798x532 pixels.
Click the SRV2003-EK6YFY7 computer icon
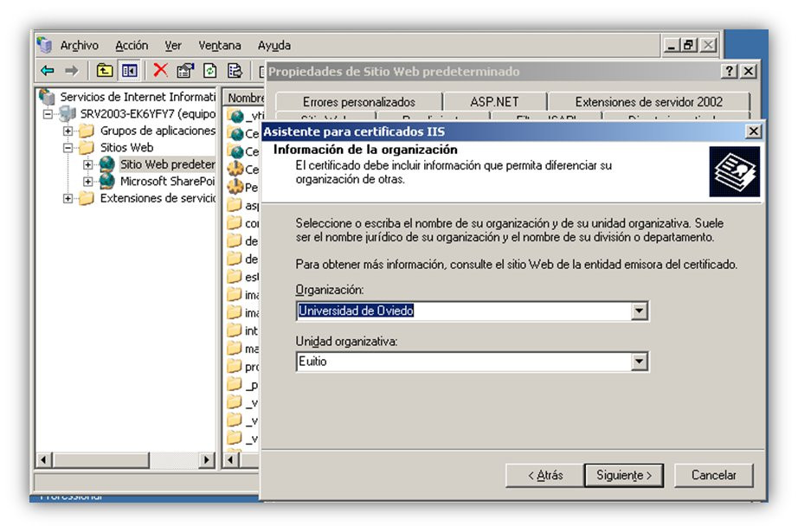[68, 113]
